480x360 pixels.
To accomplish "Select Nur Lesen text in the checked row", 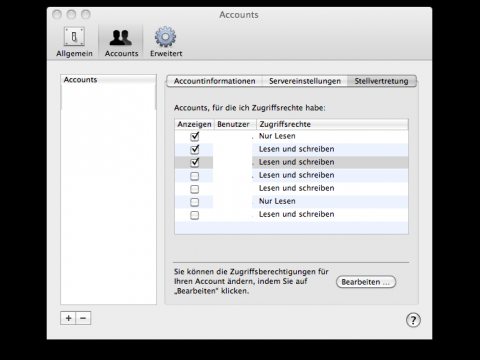I will [277, 136].
